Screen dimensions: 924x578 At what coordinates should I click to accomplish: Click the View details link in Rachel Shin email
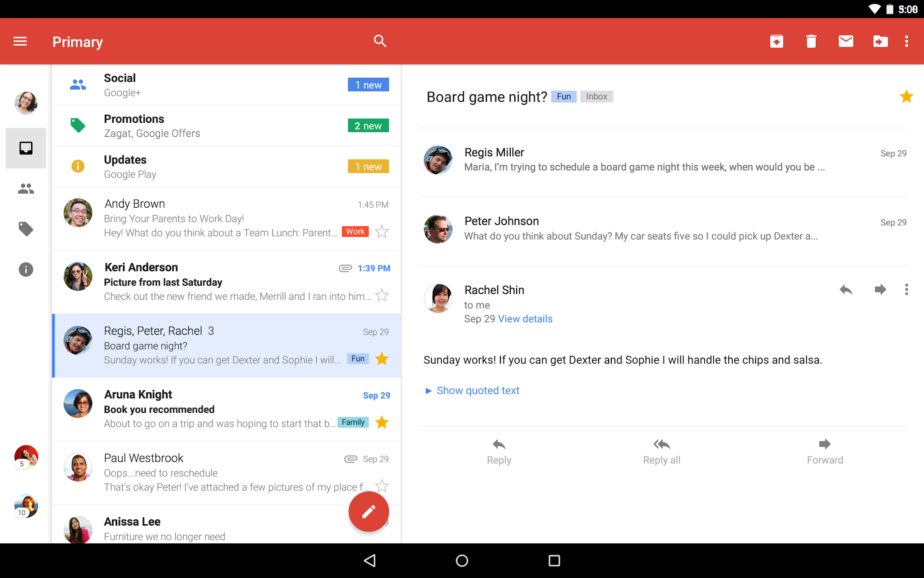pos(525,319)
